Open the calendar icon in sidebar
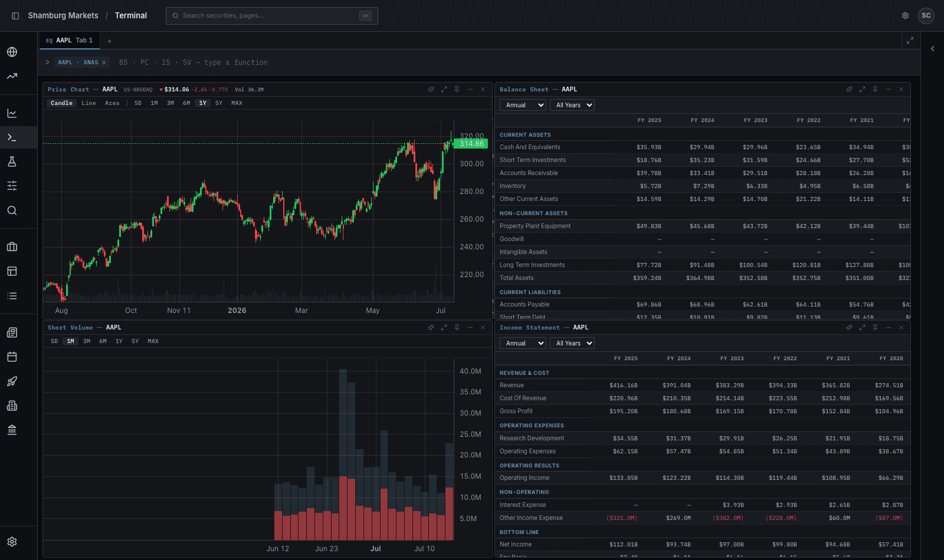 click(x=12, y=357)
